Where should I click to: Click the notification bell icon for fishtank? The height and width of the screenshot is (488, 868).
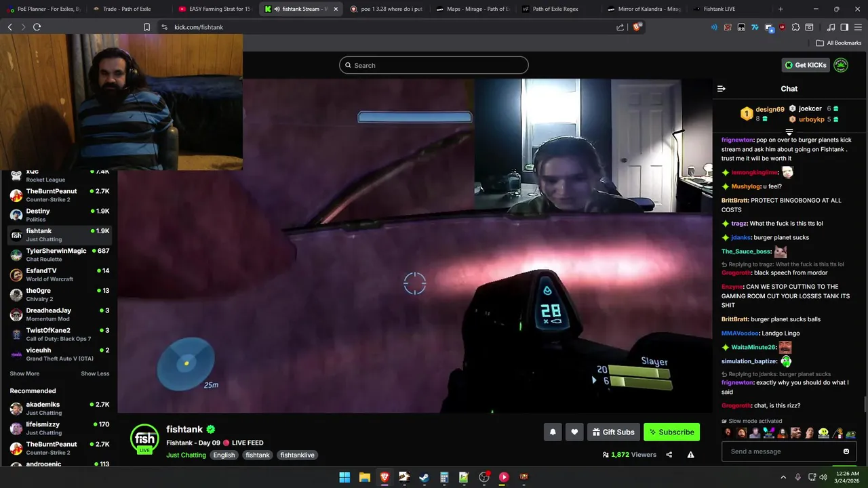(553, 432)
